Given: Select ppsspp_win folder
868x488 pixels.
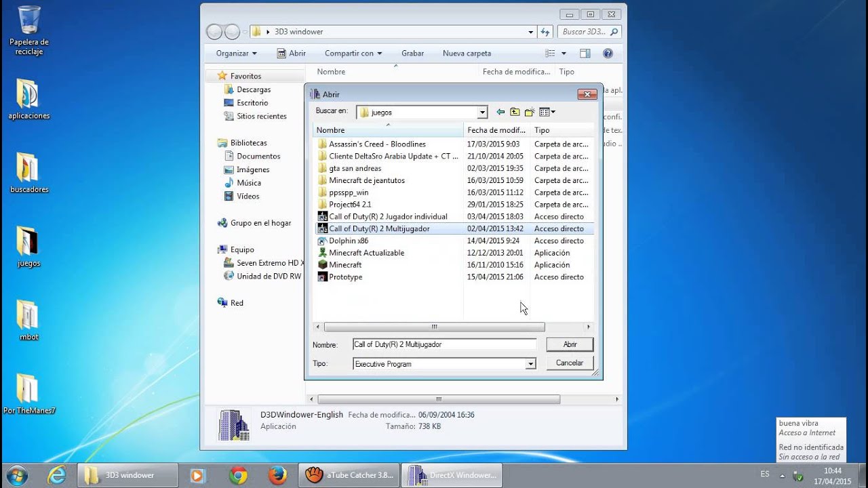Looking at the screenshot, I should tap(349, 192).
